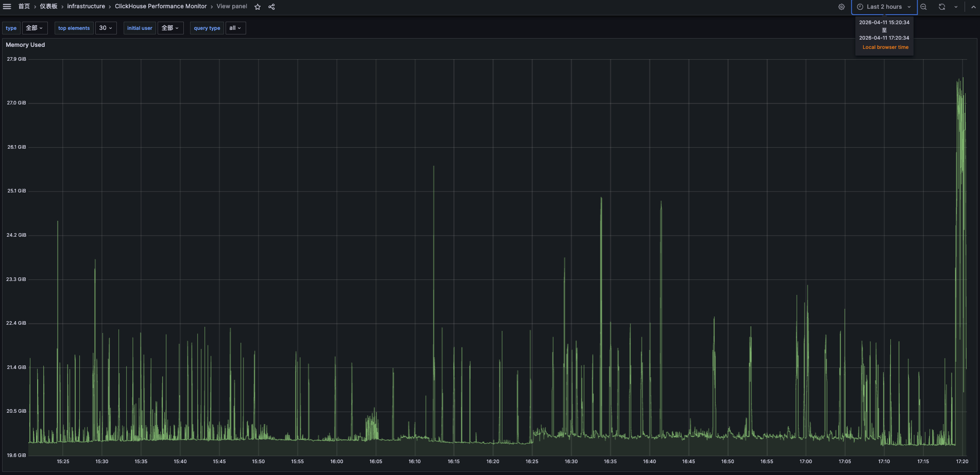Open the Last 2 hours time picker
The width and height of the screenshot is (980, 475).
pos(884,7)
